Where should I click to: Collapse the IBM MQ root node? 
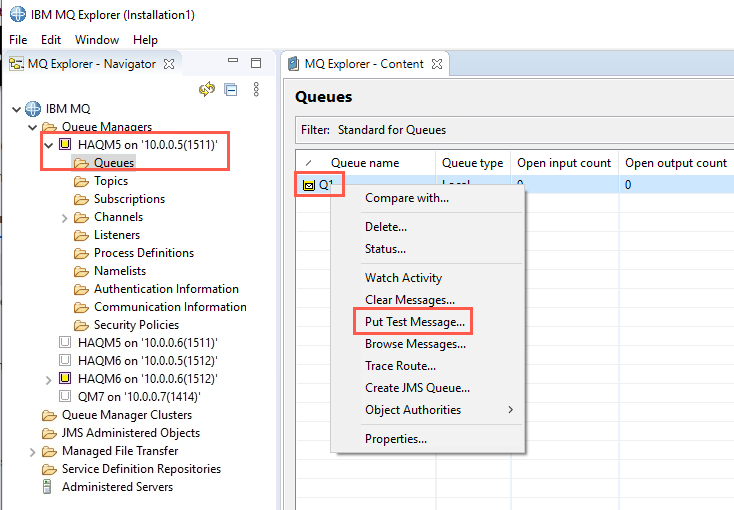click(x=16, y=109)
